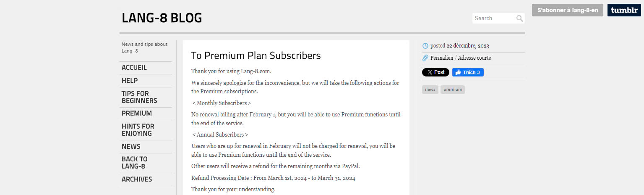Open the Adresse courte short link

click(x=475, y=58)
